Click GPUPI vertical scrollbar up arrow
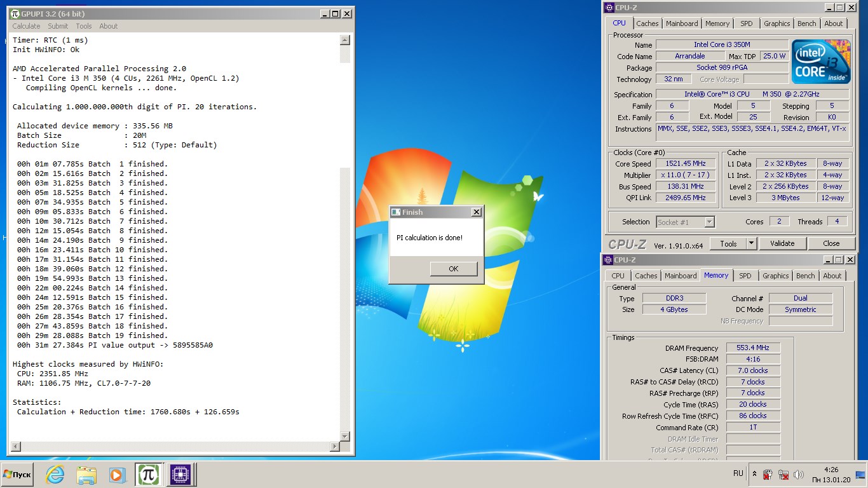The width and height of the screenshot is (868, 488). (x=344, y=40)
